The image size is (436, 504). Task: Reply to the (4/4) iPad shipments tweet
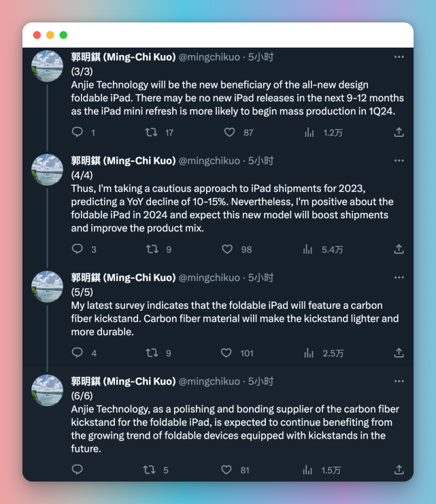[x=78, y=250]
